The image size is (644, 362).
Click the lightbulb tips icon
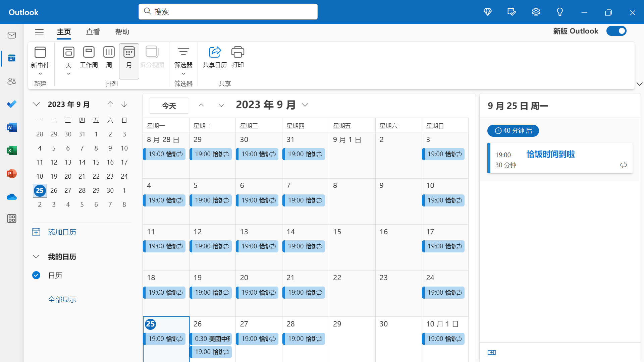click(560, 12)
